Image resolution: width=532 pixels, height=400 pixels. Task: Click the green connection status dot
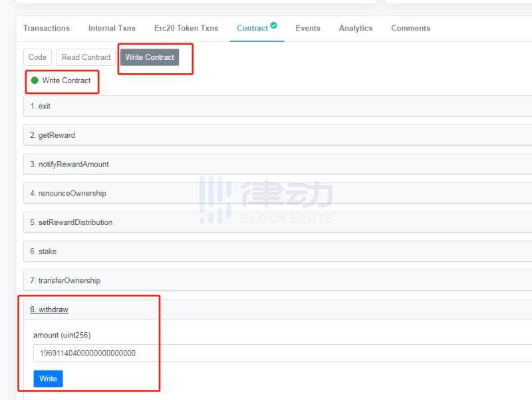pyautogui.click(x=35, y=81)
